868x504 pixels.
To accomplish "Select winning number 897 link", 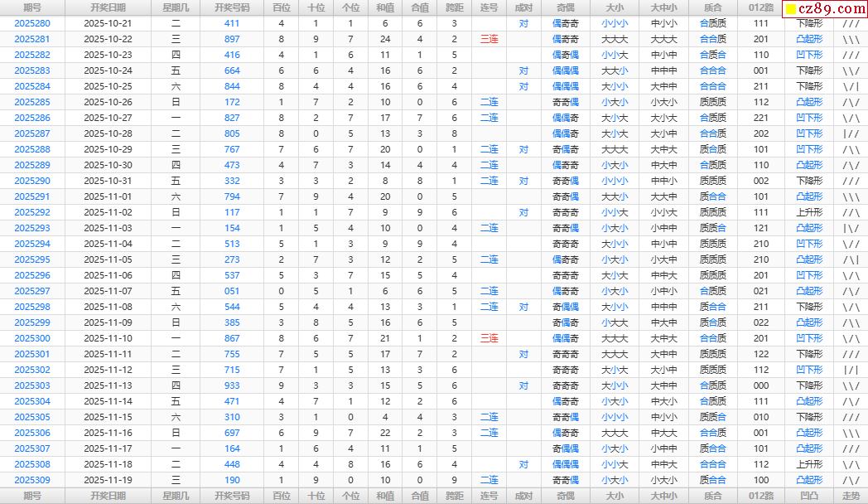I will coord(232,39).
